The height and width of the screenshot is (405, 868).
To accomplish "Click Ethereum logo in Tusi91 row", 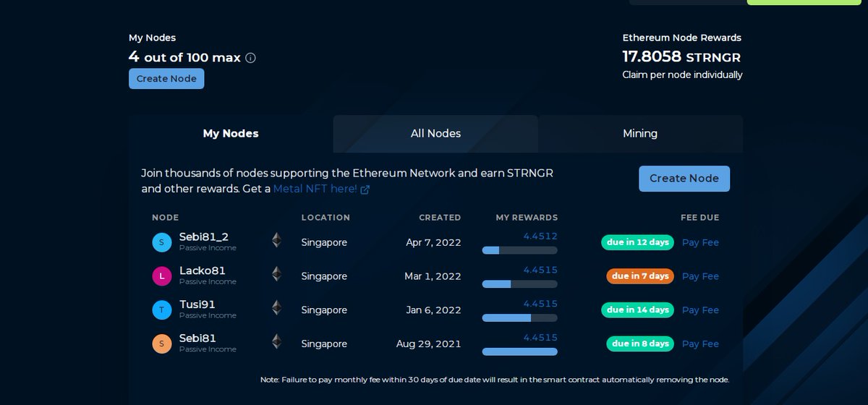I will (276, 307).
